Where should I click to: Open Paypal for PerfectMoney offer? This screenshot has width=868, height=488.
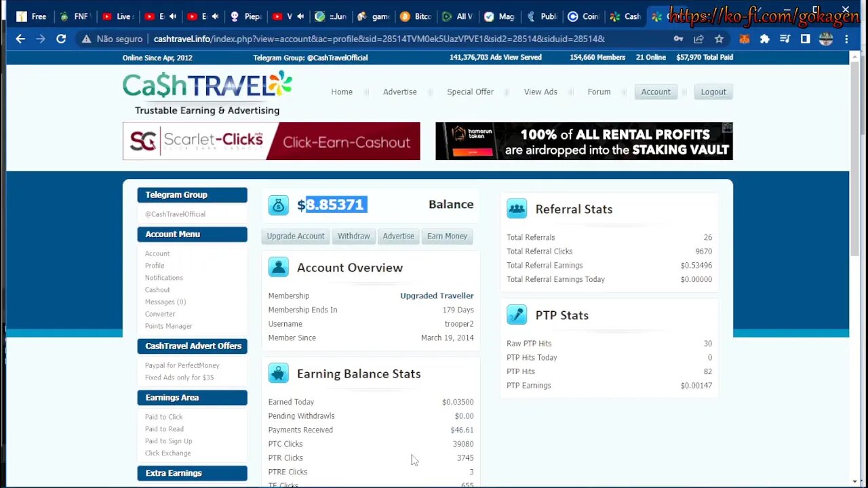pos(182,365)
